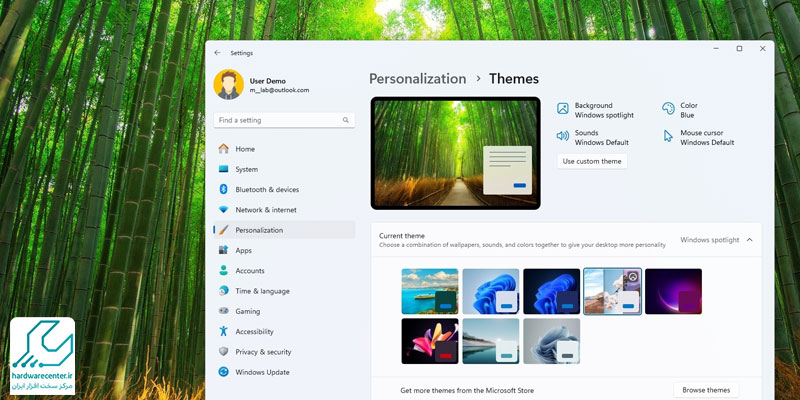Screen dimensions: 800x400
Task: Click the user avatar picture
Action: point(228,84)
